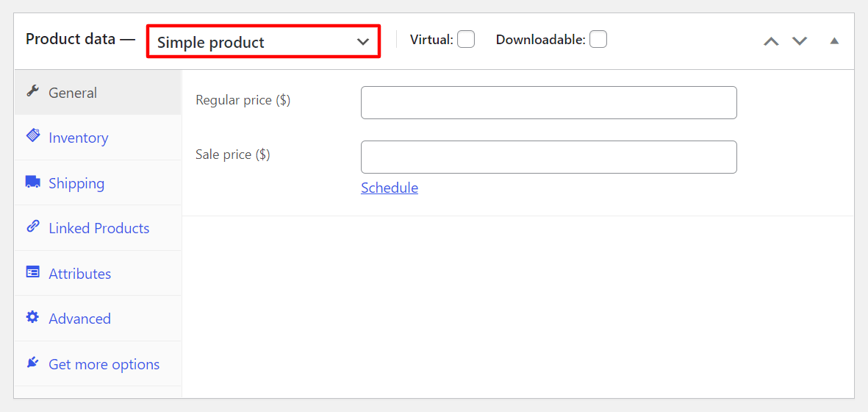Open the General tab
Image resolution: width=868 pixels, height=412 pixels.
98,93
